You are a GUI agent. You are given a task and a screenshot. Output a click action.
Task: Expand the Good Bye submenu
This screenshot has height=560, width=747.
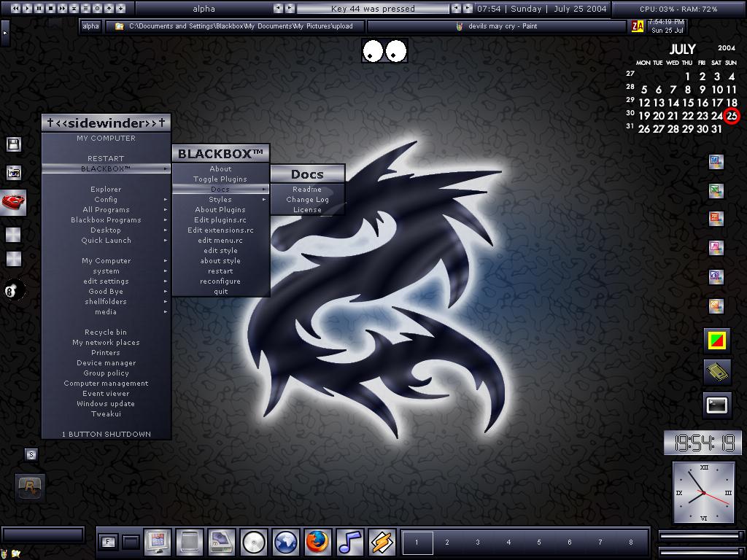pos(106,292)
